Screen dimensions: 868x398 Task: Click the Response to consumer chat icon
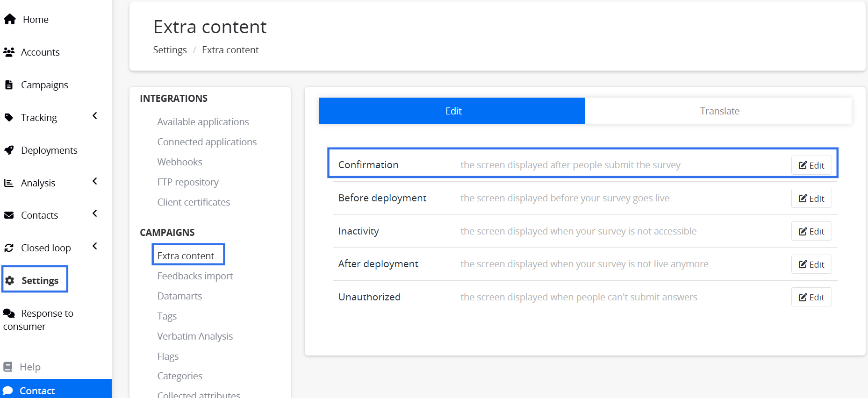(x=9, y=313)
